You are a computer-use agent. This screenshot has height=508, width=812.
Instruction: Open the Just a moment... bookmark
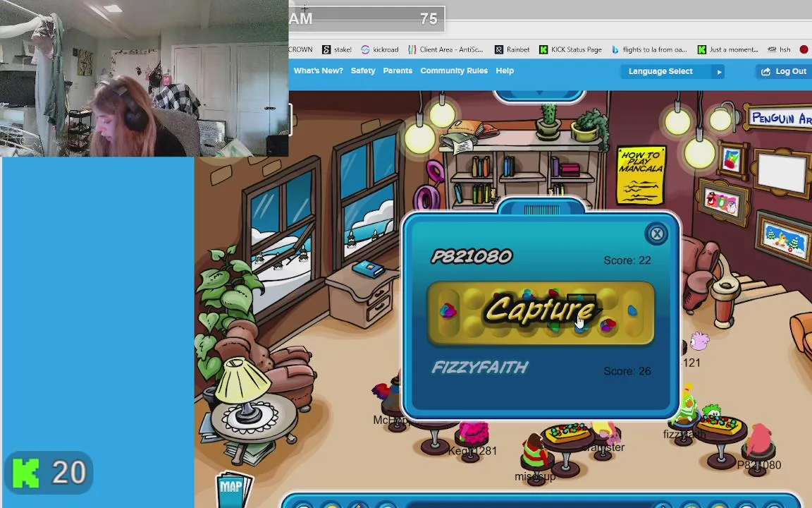[x=727, y=49]
